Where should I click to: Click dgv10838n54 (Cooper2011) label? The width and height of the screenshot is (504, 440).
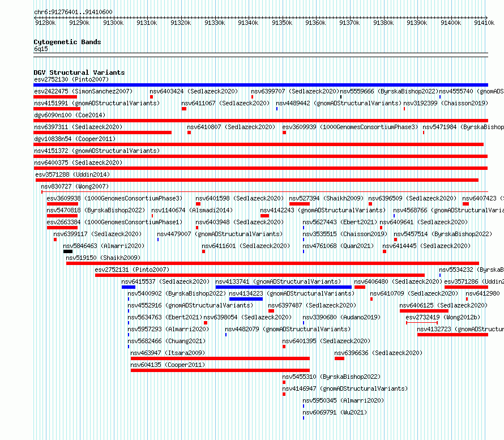click(x=75, y=139)
